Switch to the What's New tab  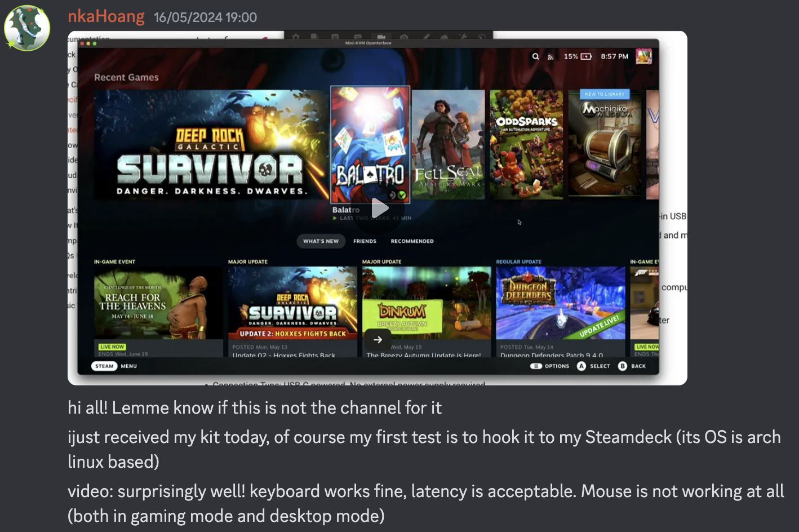321,241
